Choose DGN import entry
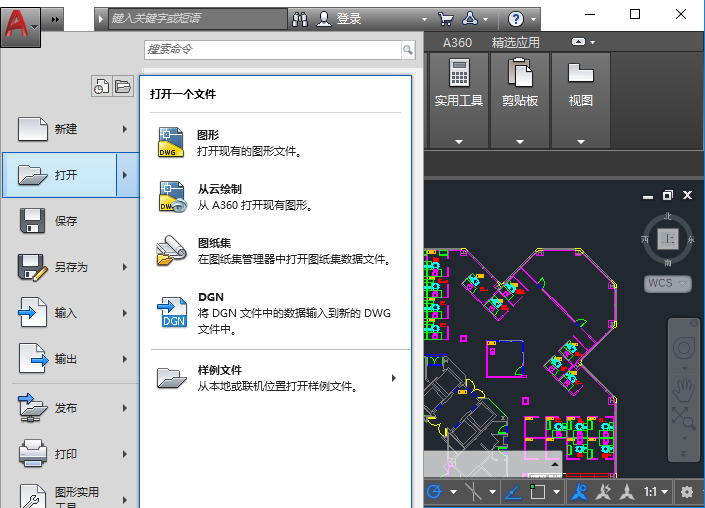The width and height of the screenshot is (705, 508). click(275, 313)
